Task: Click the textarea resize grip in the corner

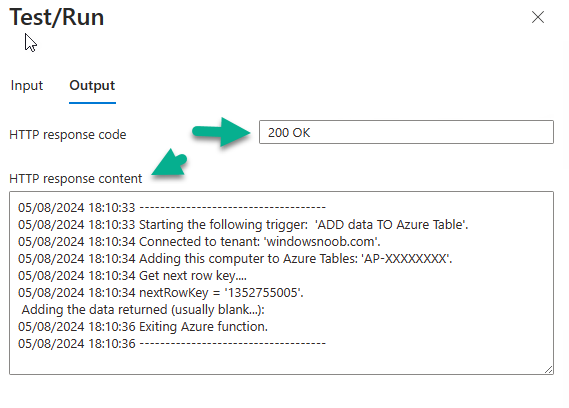Action: tap(548, 370)
